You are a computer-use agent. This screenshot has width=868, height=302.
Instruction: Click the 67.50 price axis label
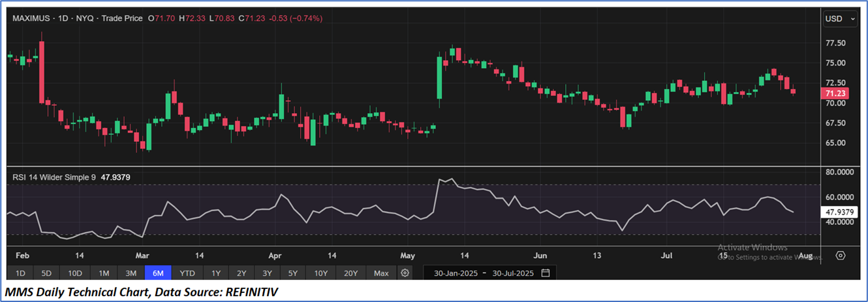[835, 123]
